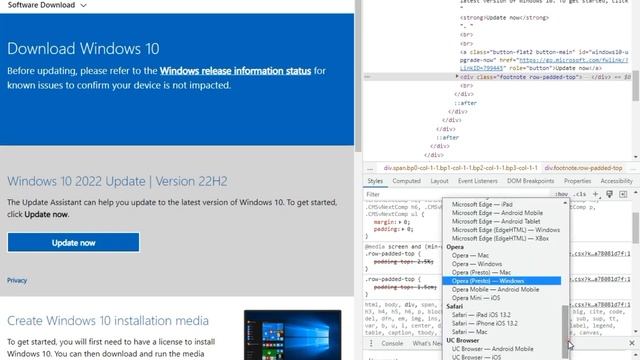Open the Properties tab in DevTools
This screenshot has height=360, width=640.
(x=577, y=181)
